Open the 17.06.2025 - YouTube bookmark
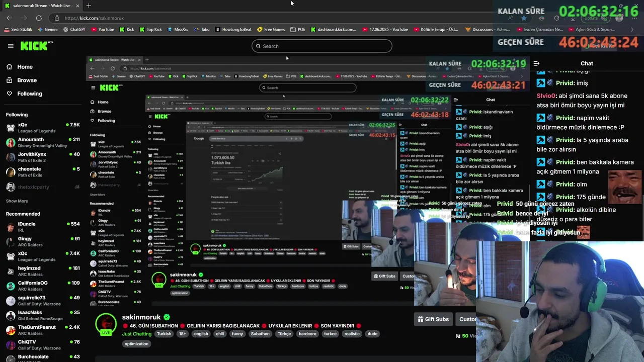The image size is (644, 362). point(385,30)
